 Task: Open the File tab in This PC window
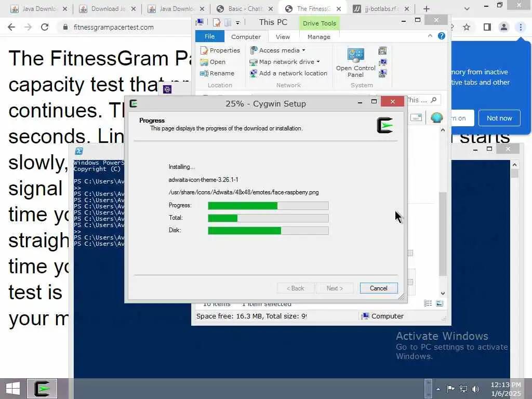(x=209, y=36)
